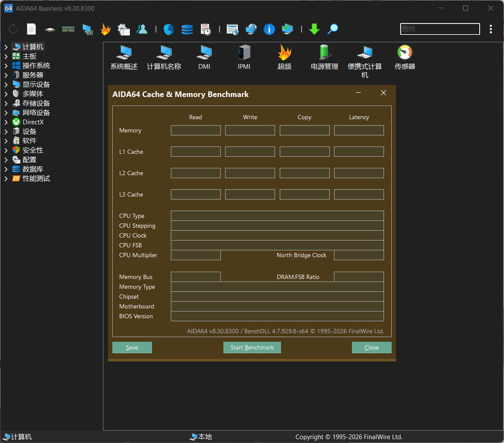Click the blank document report icon in toolbar

pyautogui.click(x=31, y=29)
